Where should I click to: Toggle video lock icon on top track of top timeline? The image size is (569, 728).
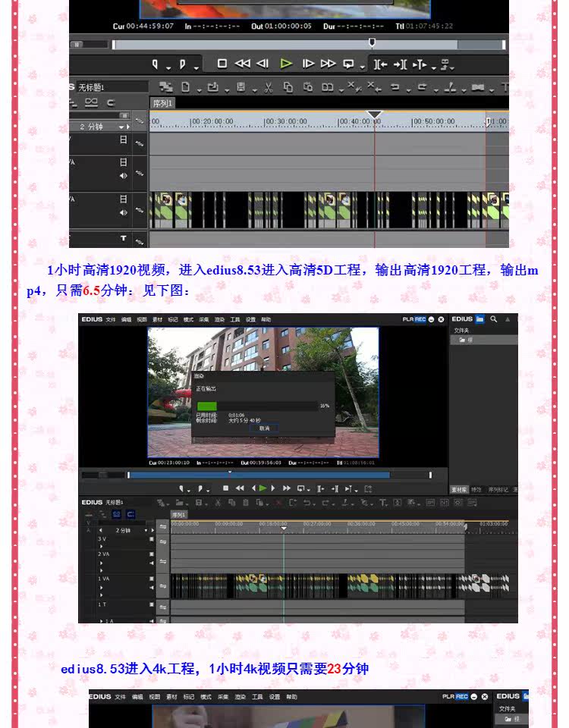click(x=123, y=140)
